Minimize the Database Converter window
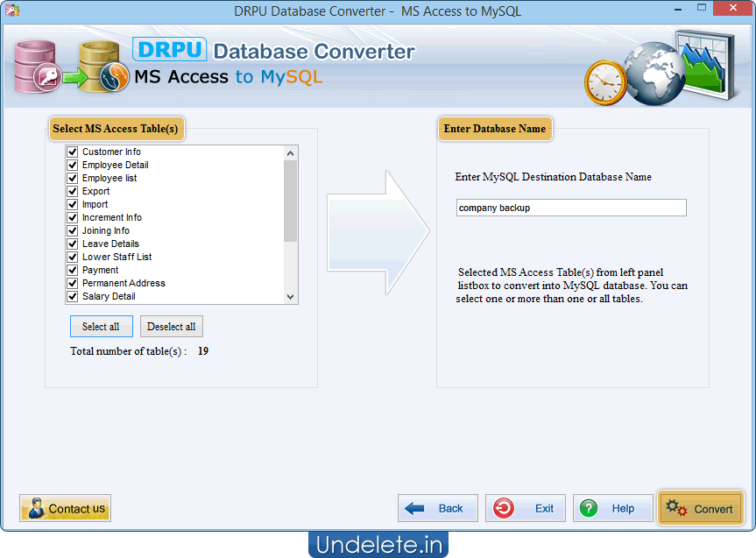 (678, 9)
